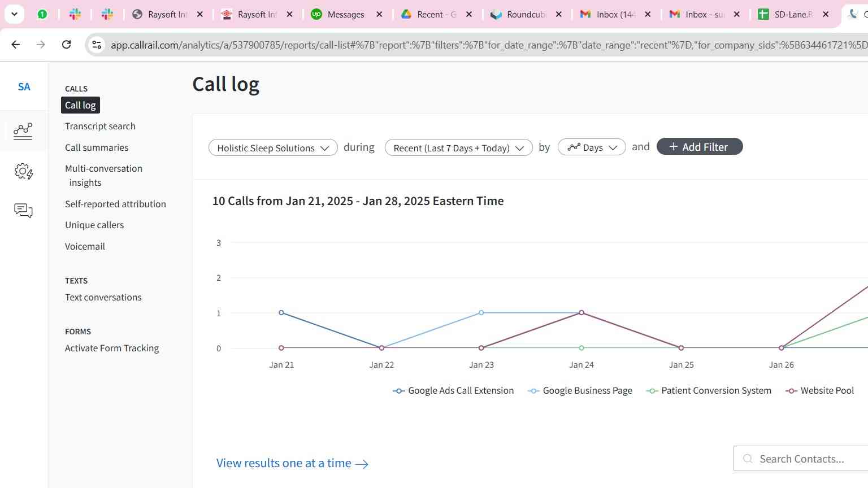The height and width of the screenshot is (488, 868).
Task: Click Activate Form Tracking link
Action: (112, 348)
